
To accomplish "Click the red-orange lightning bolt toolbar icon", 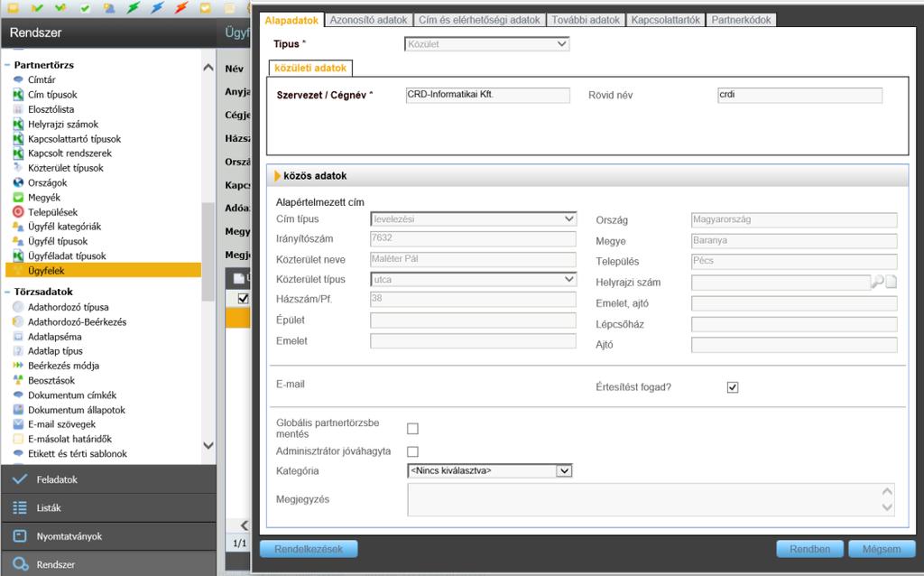I will click(180, 7).
